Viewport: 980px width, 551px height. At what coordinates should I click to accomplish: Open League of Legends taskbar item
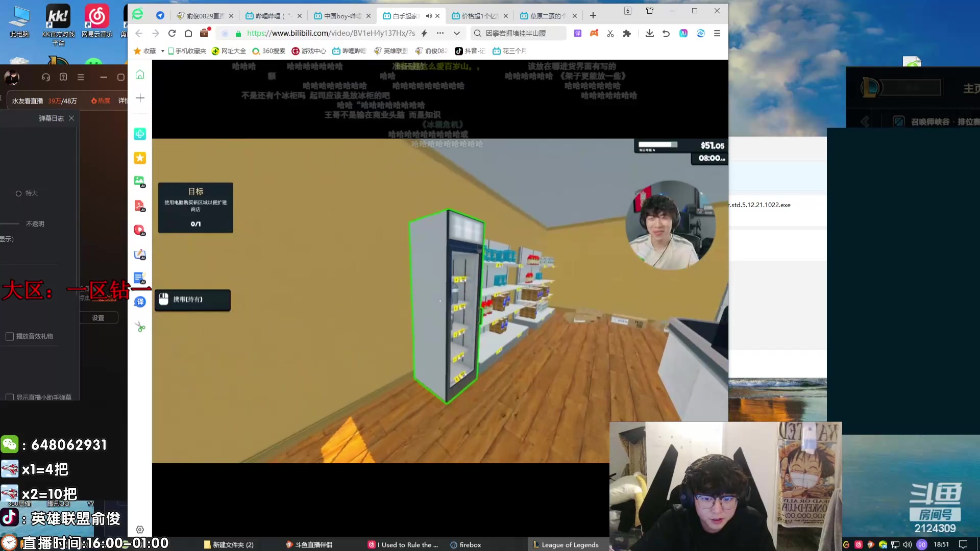pos(566,544)
